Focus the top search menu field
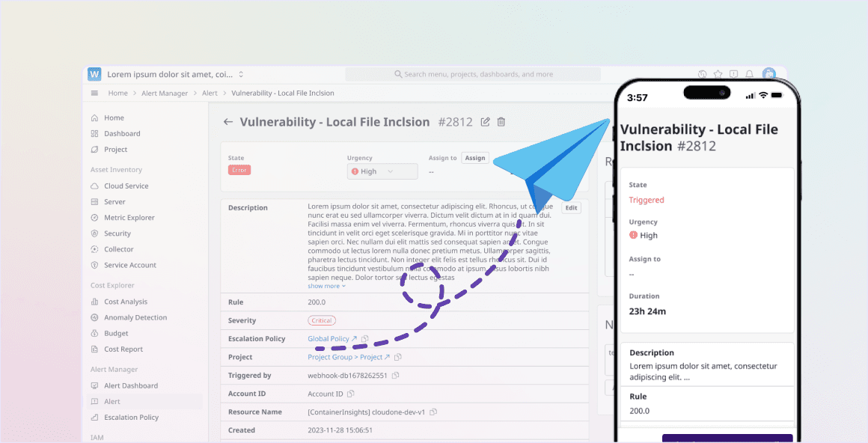Image resolution: width=868 pixels, height=443 pixels. click(x=473, y=74)
